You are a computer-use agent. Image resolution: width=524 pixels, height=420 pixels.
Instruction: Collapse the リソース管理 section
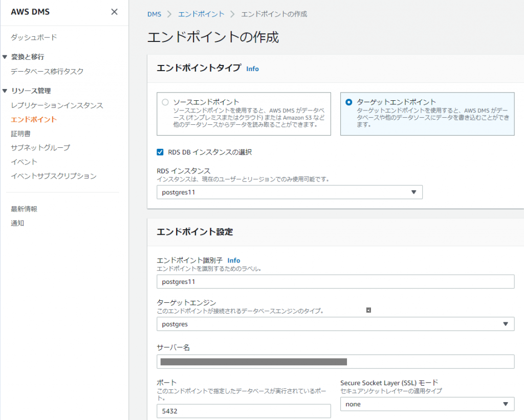coord(5,91)
